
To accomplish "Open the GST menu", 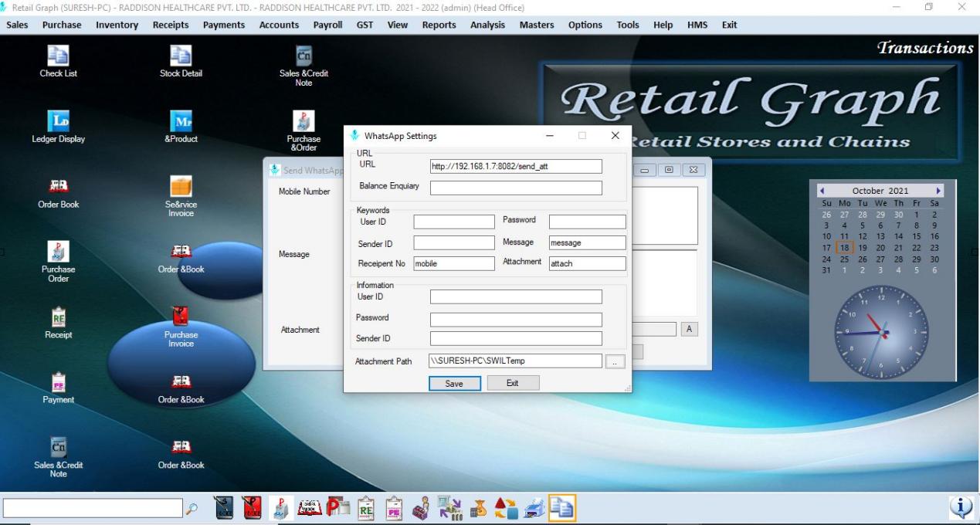I will click(365, 25).
